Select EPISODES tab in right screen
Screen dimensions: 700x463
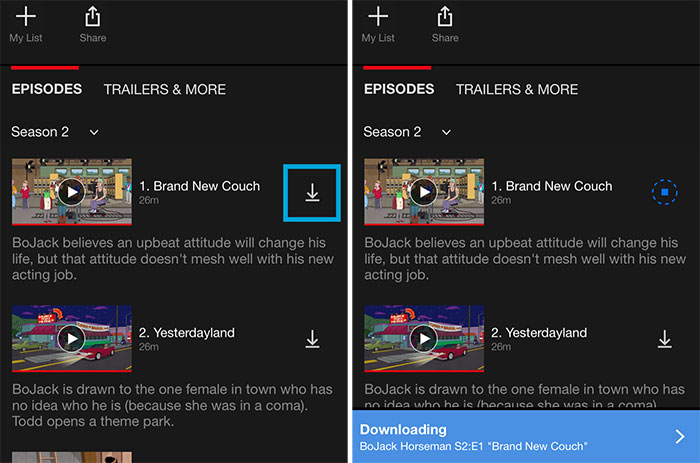tap(399, 89)
